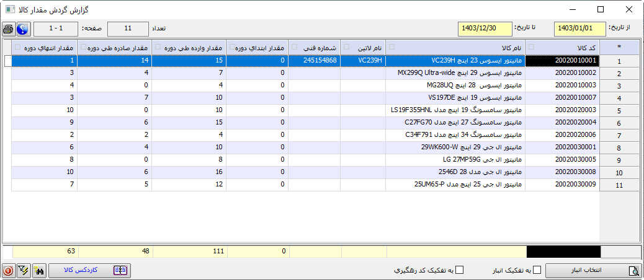Click the تا تاریخ date field
The width and height of the screenshot is (644, 280).
pos(485,28)
